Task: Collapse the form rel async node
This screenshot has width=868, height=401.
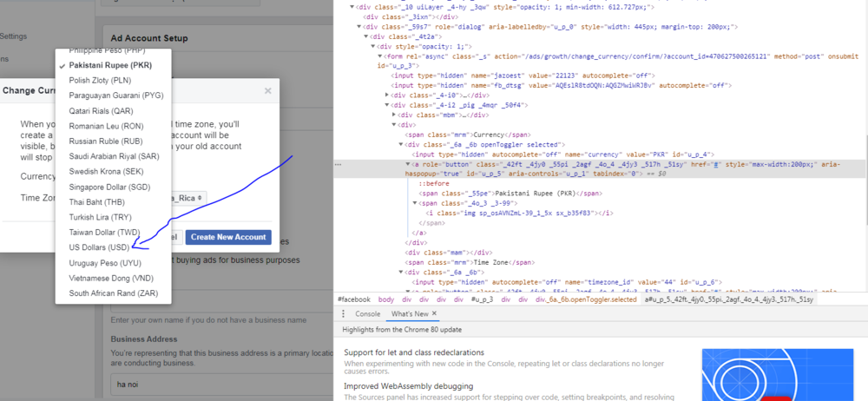Action: [x=380, y=56]
